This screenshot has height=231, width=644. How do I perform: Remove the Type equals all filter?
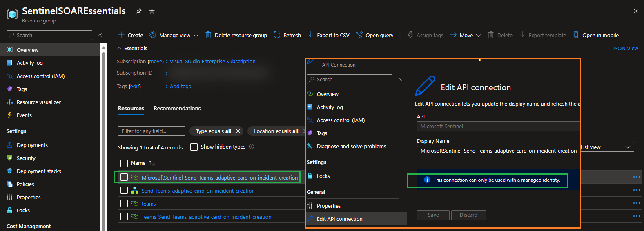(238, 131)
